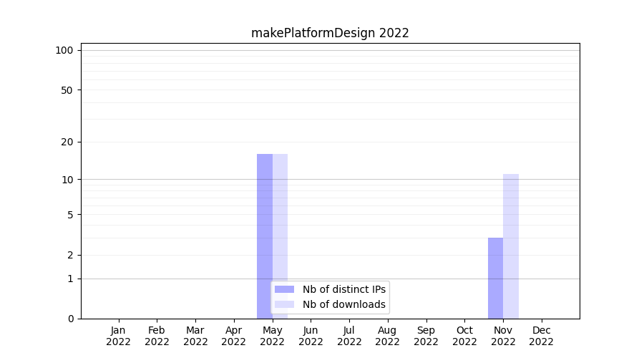Click the Nov downloads light bar

click(x=511, y=246)
